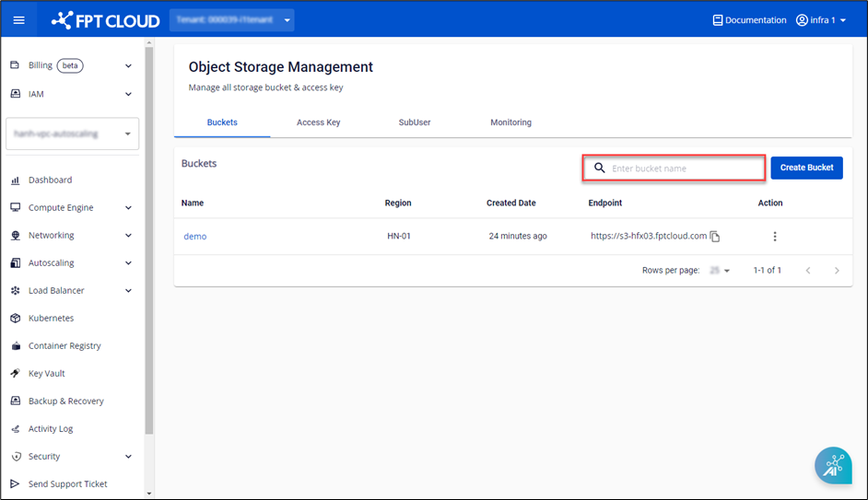Click the Create Bucket button
Viewport: 868px width, 500px height.
(806, 168)
